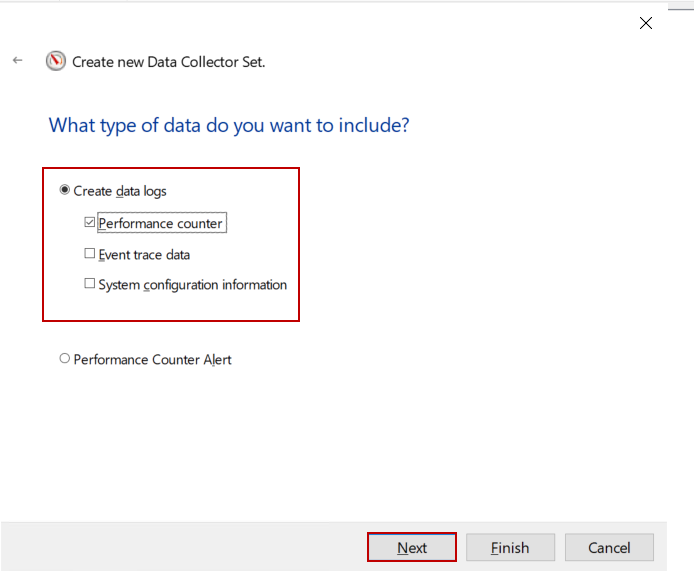
Task: Click the 'Event trace data' label text
Action: [144, 255]
